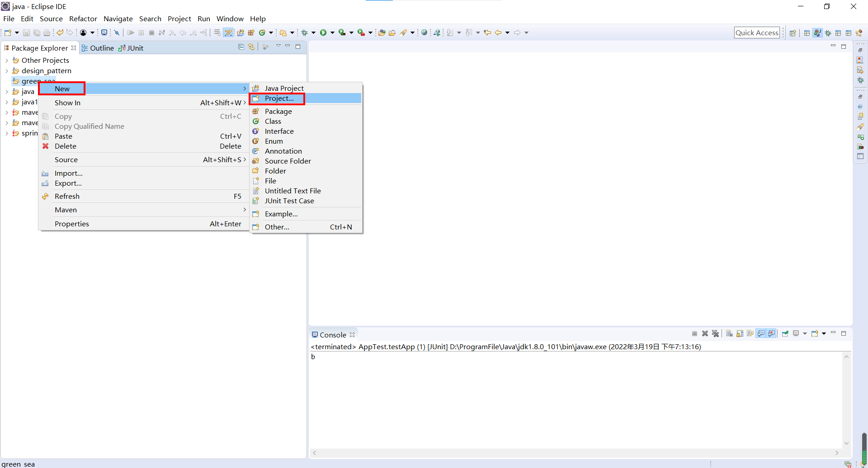Open Package Explorer View Menu triangle
Screen dimensions: 868x468
(x=278, y=46)
